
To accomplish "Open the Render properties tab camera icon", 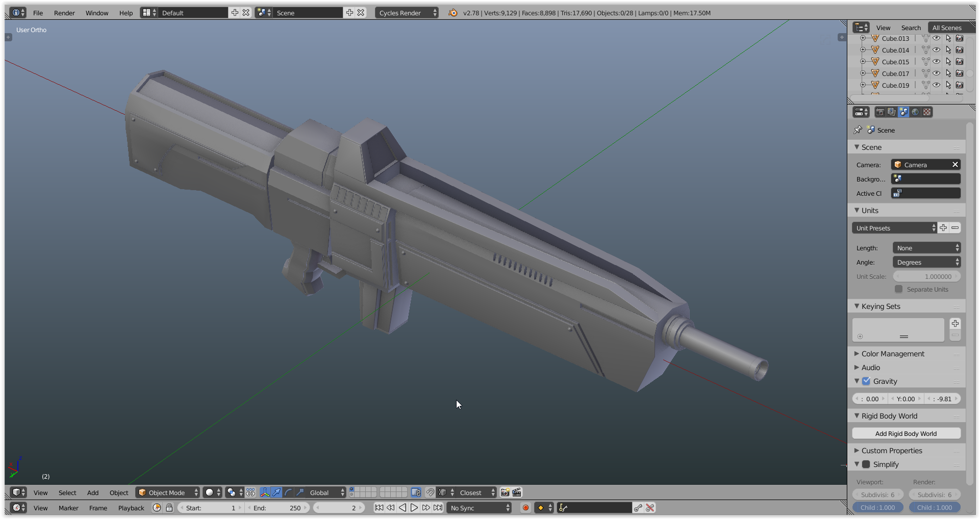I will [880, 112].
